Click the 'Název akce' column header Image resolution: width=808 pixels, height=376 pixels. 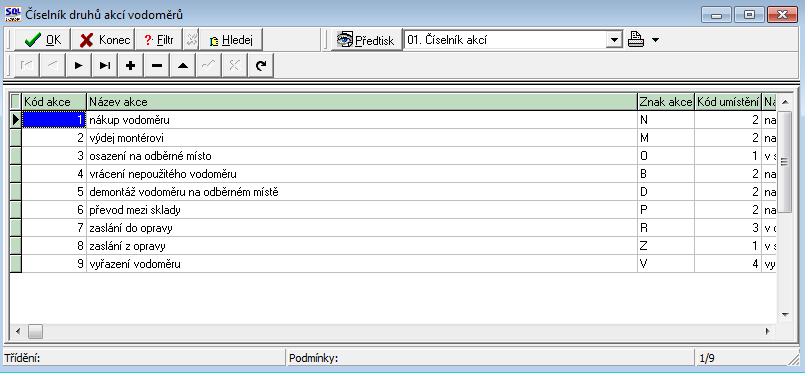tap(362, 102)
